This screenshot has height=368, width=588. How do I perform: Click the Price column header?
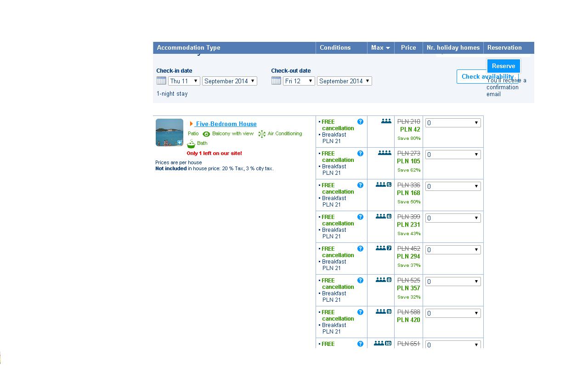pyautogui.click(x=408, y=48)
